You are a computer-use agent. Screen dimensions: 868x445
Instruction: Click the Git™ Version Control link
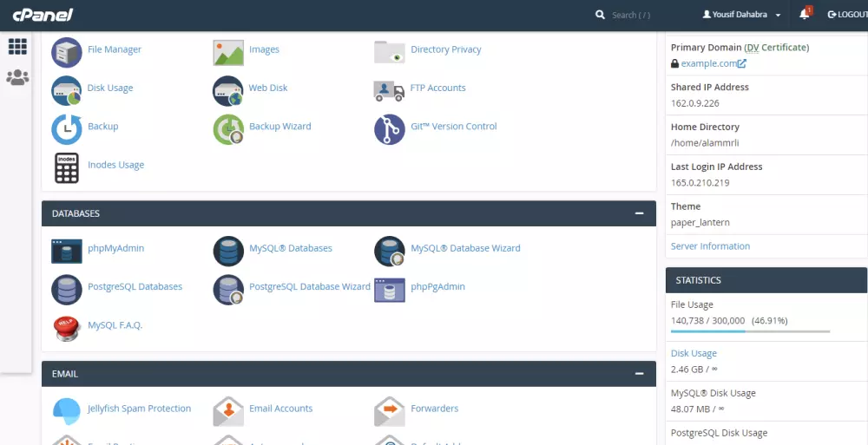click(454, 126)
